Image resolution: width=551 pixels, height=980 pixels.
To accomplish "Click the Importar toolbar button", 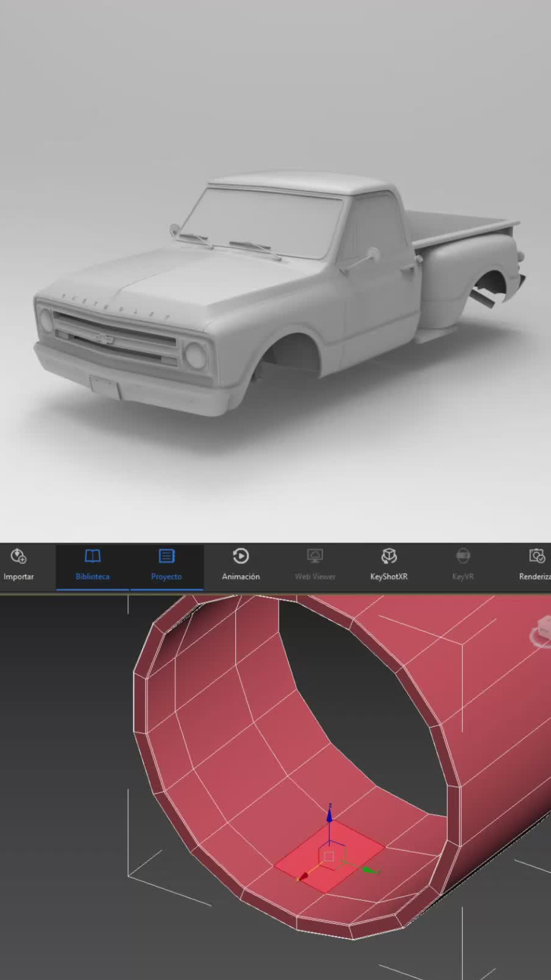I will (18, 565).
